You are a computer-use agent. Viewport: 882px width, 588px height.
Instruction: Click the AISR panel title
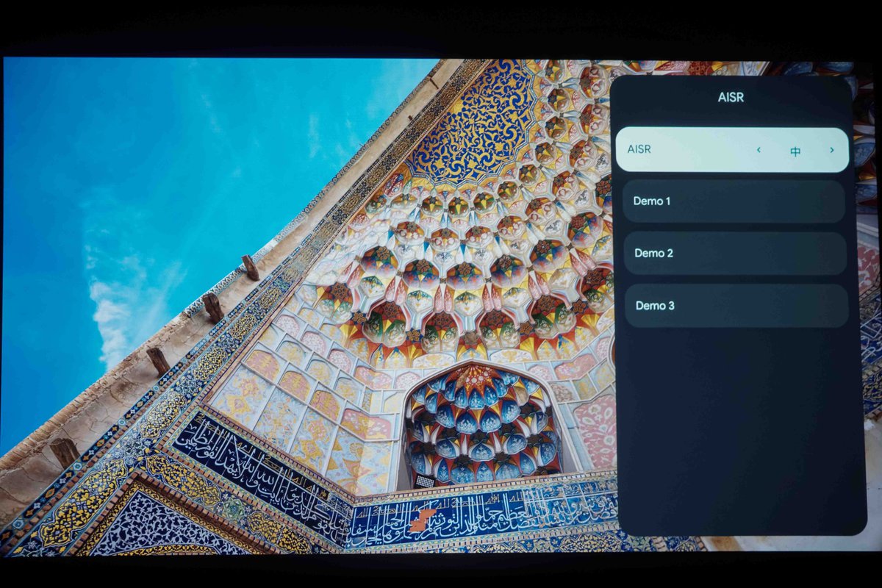point(731,97)
